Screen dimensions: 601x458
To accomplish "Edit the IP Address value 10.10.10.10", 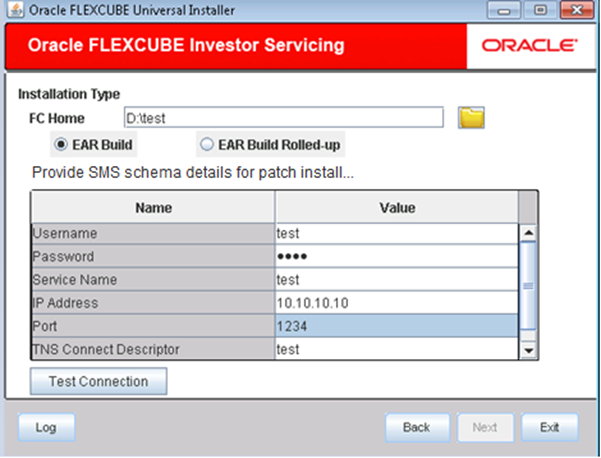I will [x=396, y=303].
